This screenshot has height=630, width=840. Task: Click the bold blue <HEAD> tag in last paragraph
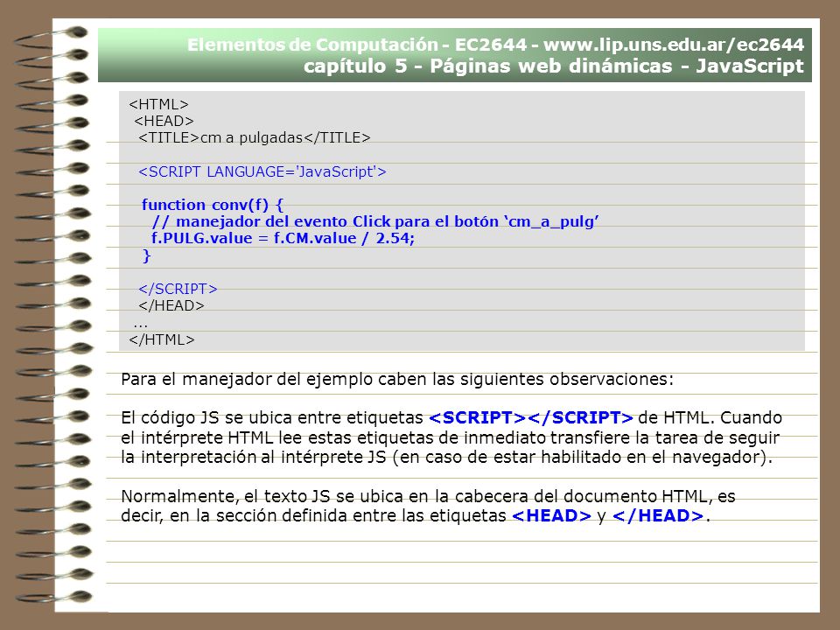pyautogui.click(x=552, y=516)
